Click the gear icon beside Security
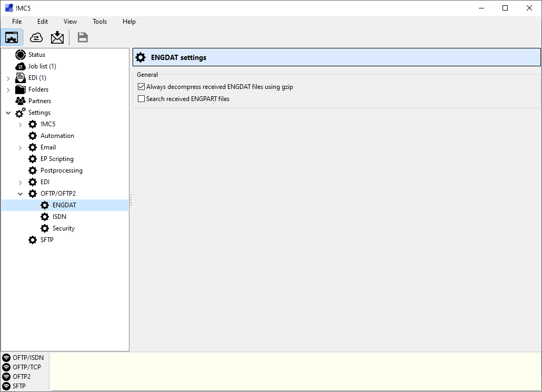Screen dimensions: 542x392 tap(45, 228)
